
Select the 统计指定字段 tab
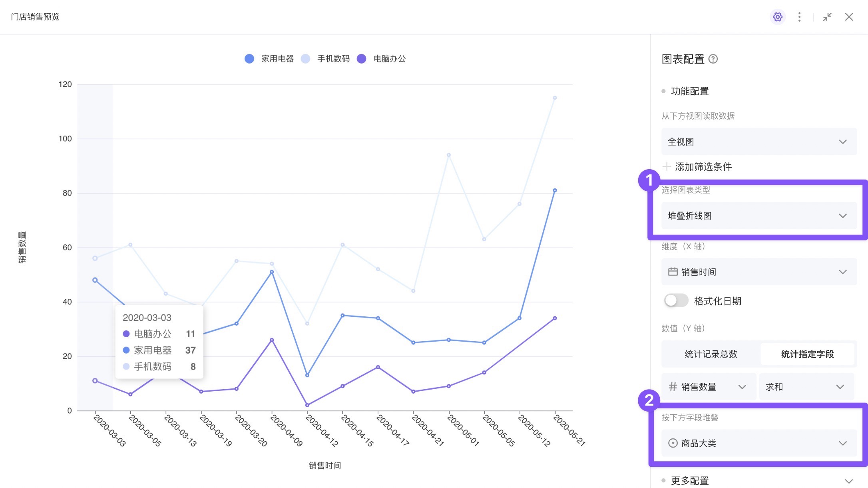[x=807, y=354]
